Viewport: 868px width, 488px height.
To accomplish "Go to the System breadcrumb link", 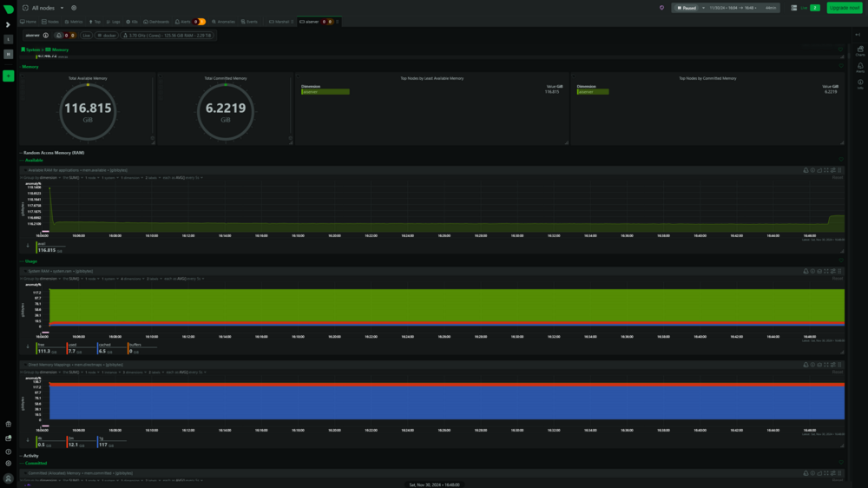I will 33,49.
